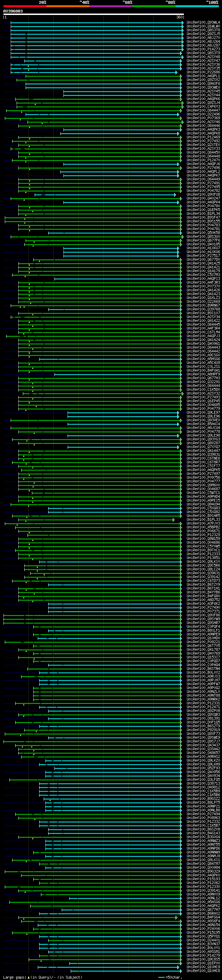
Task: Select alignment label UniRef100_Q39141
Action: pyautogui.click(x=203, y=890)
